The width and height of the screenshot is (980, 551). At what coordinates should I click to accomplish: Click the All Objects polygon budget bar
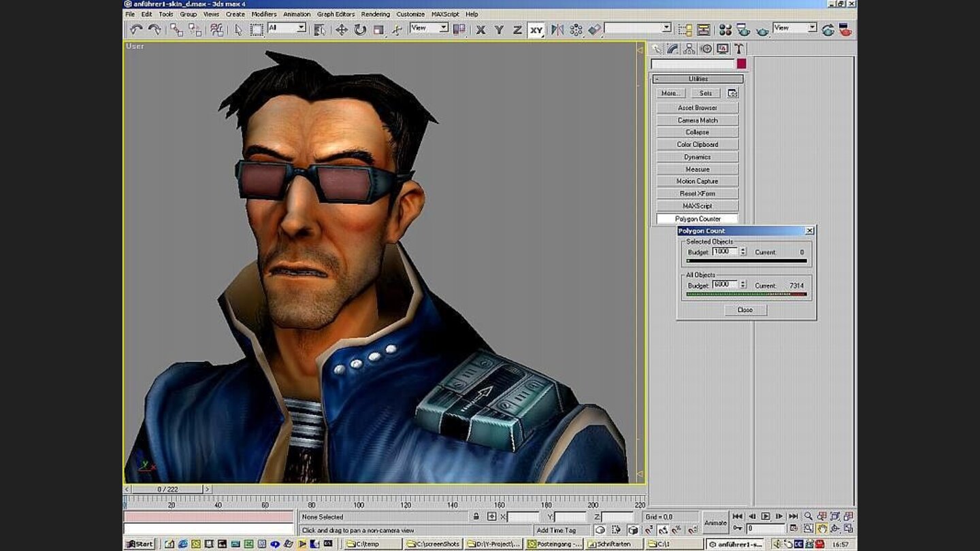[x=747, y=295]
